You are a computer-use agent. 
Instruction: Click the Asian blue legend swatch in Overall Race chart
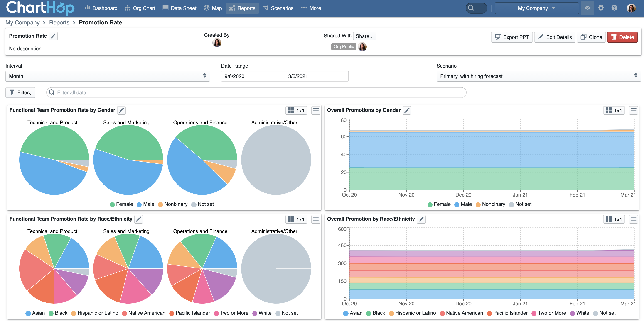coord(346,313)
